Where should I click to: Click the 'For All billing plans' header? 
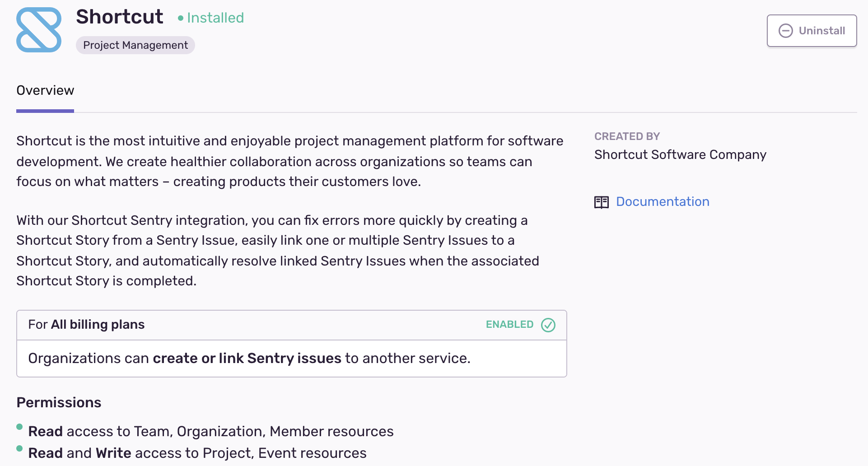pyautogui.click(x=86, y=325)
